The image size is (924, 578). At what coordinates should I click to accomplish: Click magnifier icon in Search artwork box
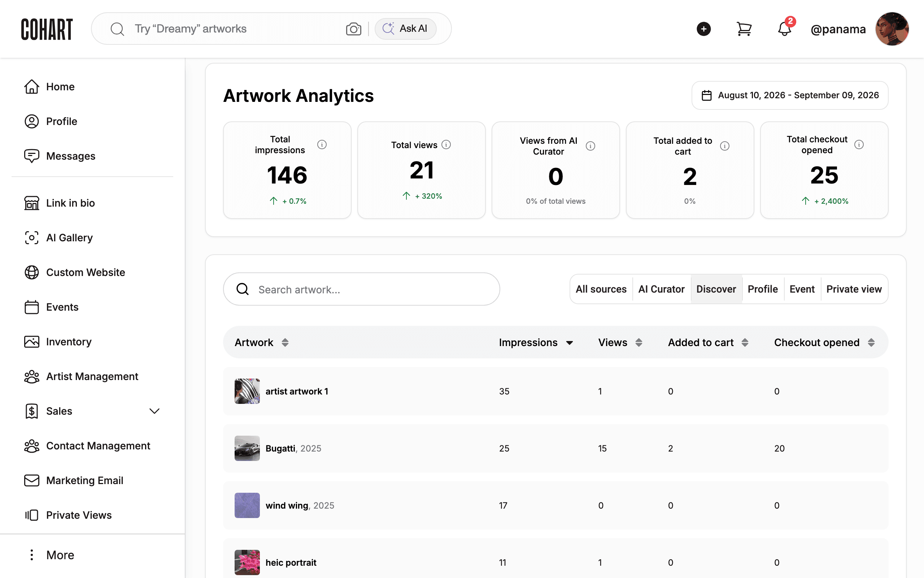[x=243, y=289]
